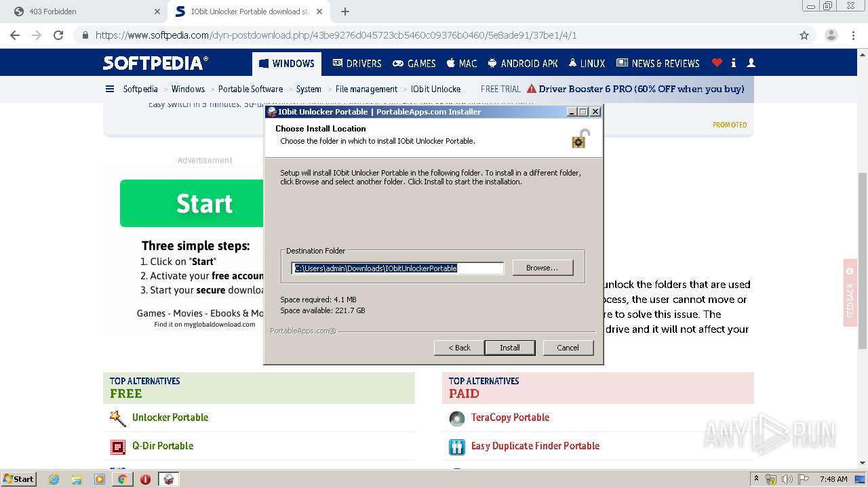Cancel the installer
This screenshot has height=488, width=868.
[x=568, y=348]
